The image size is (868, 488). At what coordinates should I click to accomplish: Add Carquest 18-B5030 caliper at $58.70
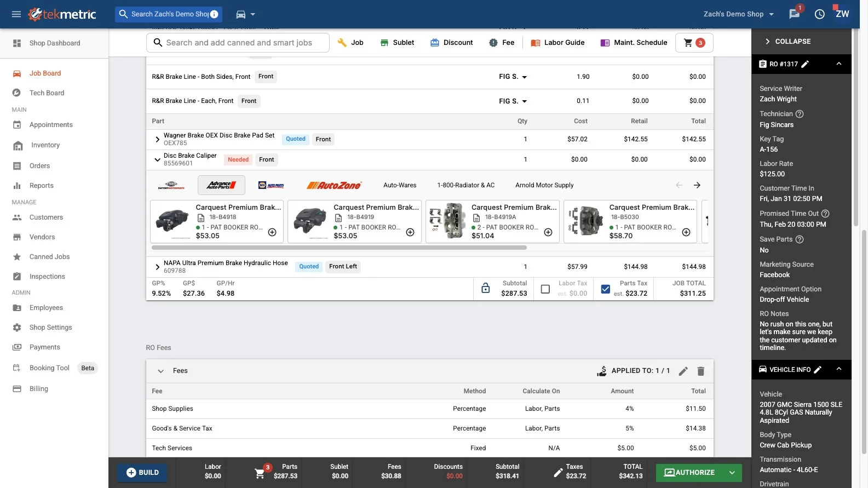click(686, 232)
